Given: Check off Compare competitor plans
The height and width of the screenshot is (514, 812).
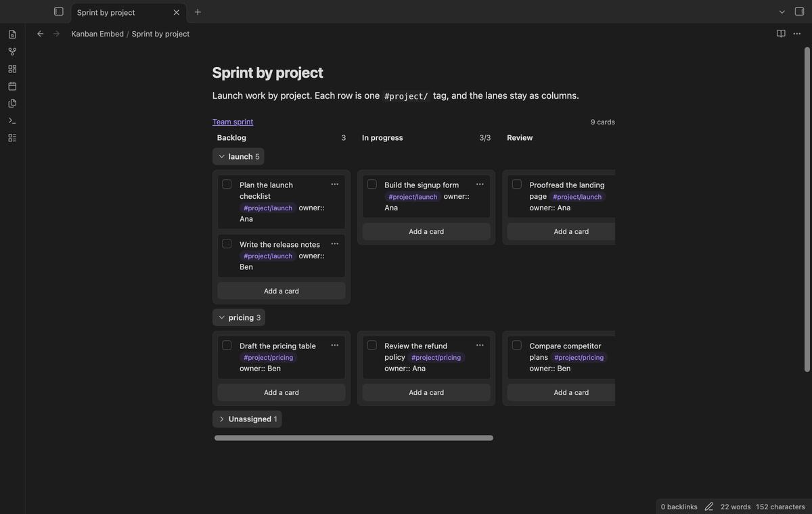Looking at the screenshot, I should (517, 345).
